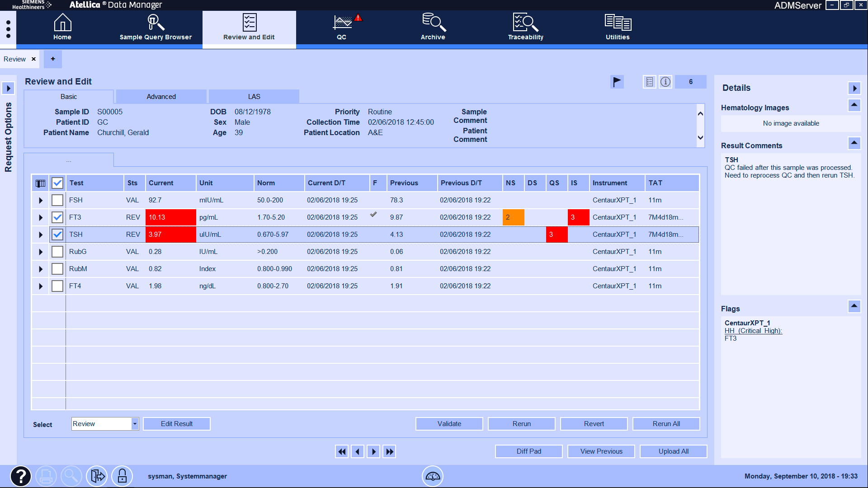Click the info circle icon
This screenshot has height=488, width=868.
(x=665, y=82)
